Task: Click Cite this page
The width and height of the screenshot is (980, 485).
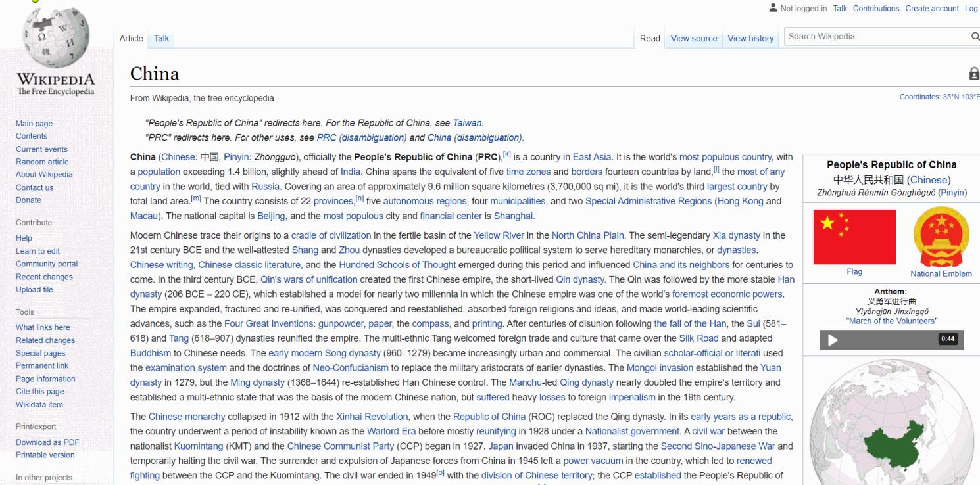Action: click(40, 392)
